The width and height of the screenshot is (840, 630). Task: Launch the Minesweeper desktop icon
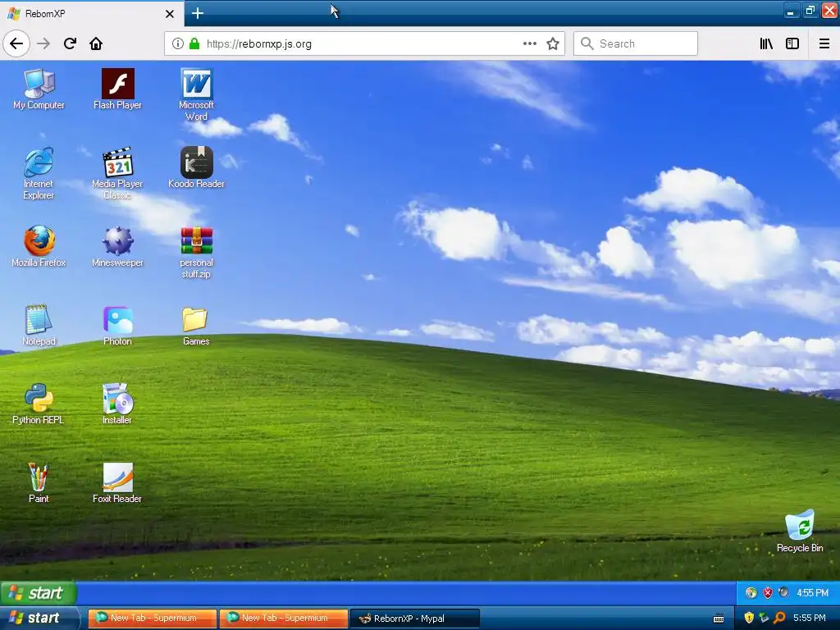(117, 246)
